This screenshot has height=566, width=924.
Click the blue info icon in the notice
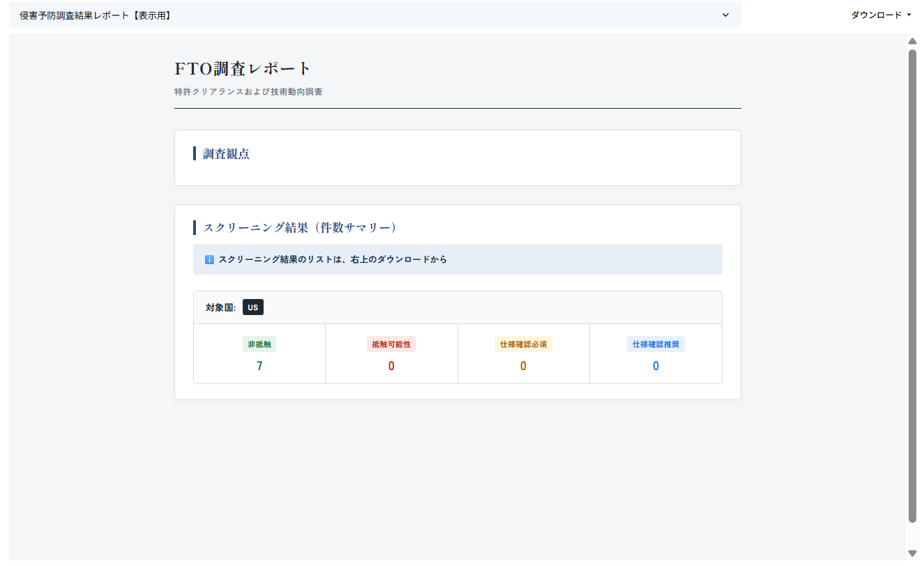(x=209, y=260)
